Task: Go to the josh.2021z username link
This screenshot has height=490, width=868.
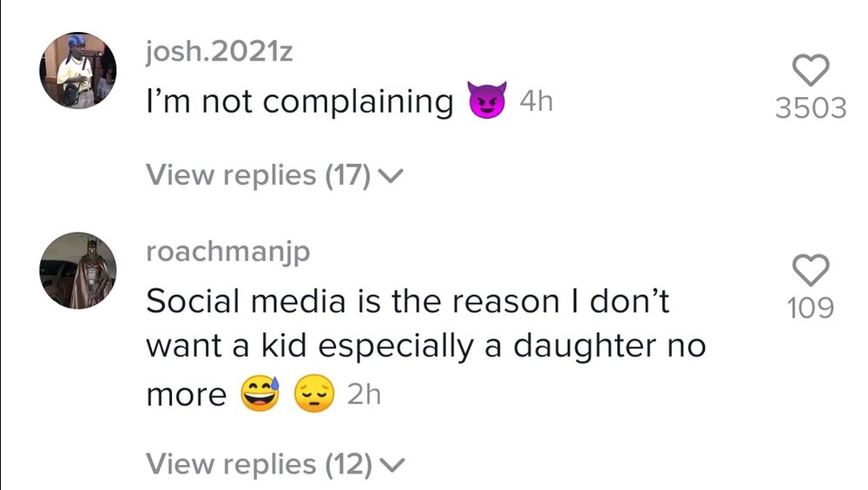Action: [219, 52]
